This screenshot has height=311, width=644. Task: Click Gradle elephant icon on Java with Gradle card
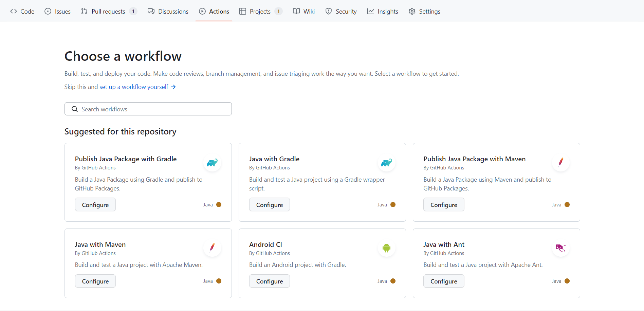(387, 163)
